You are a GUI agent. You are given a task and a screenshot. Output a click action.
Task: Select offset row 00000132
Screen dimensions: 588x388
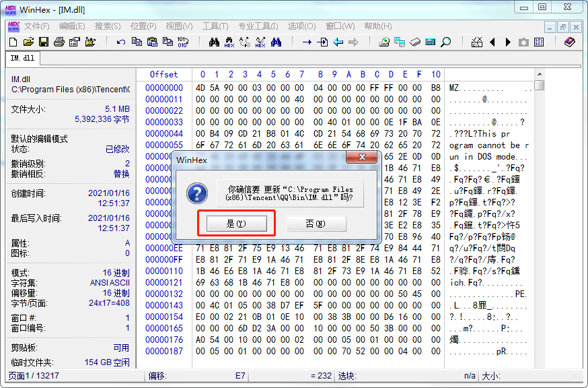pyautogui.click(x=164, y=294)
